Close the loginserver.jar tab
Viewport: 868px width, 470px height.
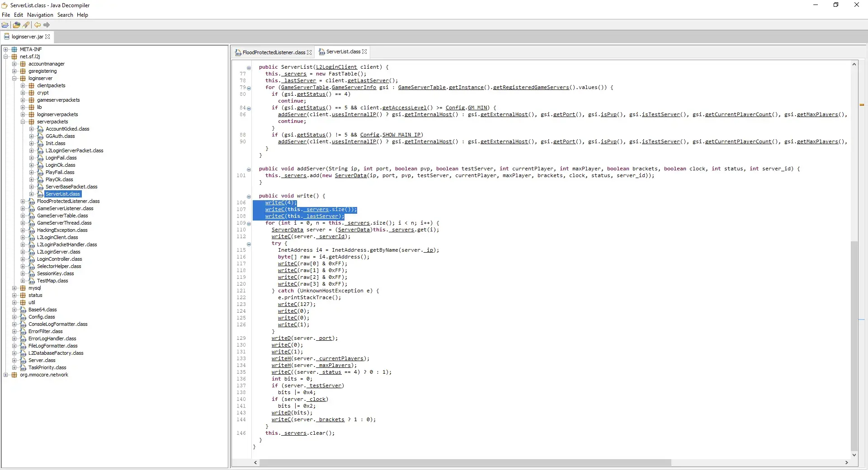coord(47,37)
